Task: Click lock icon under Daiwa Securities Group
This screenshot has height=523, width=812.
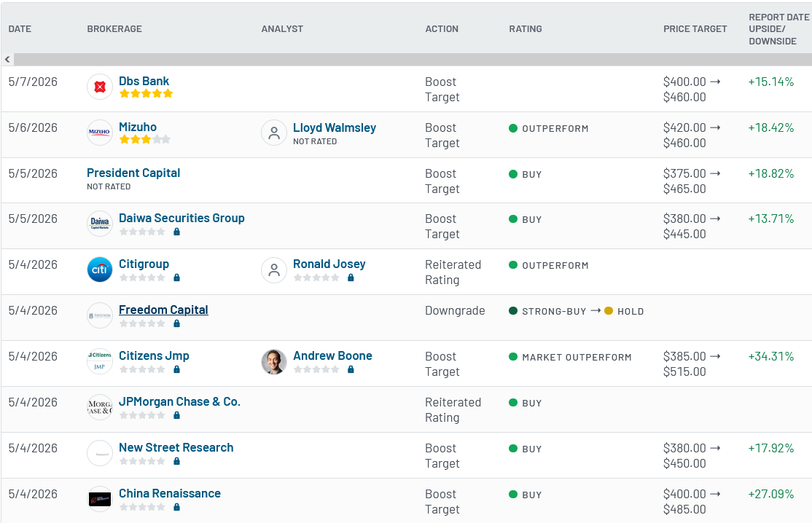Action: [176, 232]
